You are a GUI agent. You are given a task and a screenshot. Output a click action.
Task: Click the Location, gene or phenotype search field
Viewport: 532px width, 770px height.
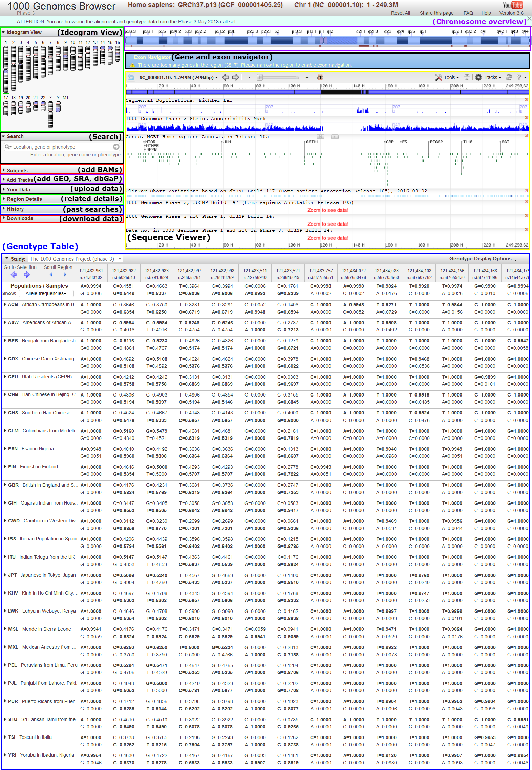[x=62, y=147]
